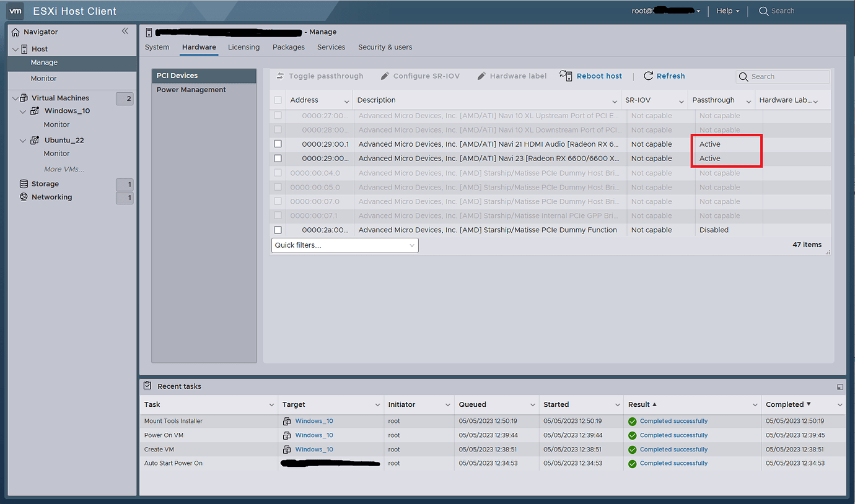Check the box for device 0000:2a:00 Dummy Function
This screenshot has height=504, width=855.
pyautogui.click(x=278, y=230)
